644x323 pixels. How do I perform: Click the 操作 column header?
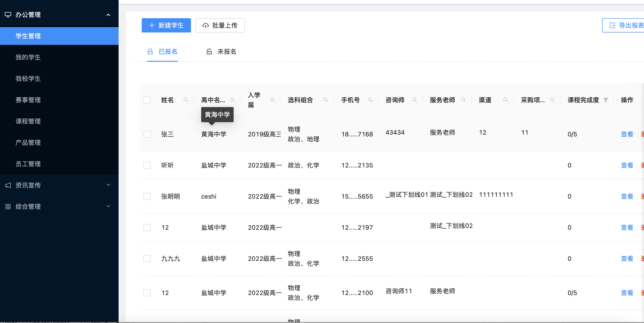click(627, 100)
